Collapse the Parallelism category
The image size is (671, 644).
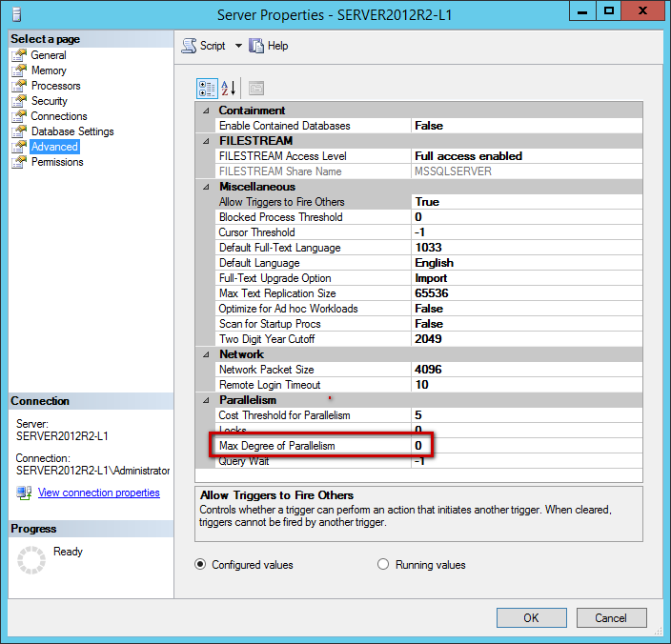pos(206,400)
